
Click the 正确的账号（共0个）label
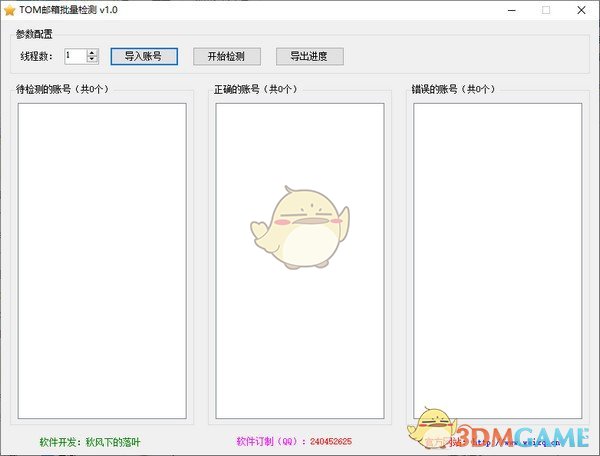click(256, 89)
